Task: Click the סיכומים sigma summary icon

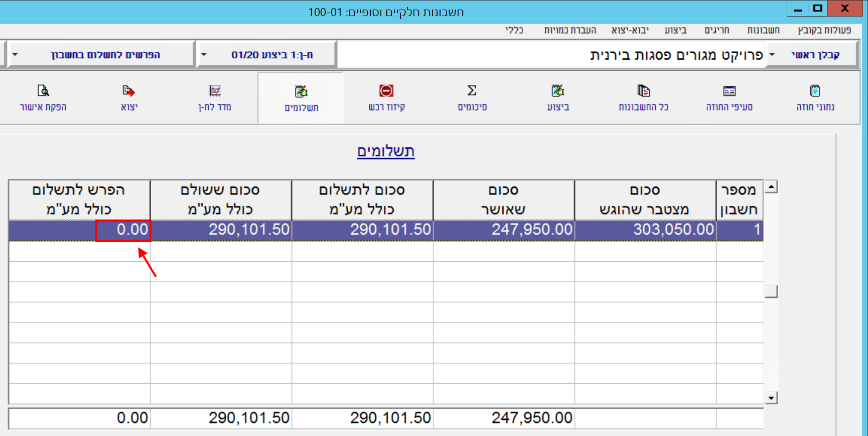Action: (x=472, y=91)
